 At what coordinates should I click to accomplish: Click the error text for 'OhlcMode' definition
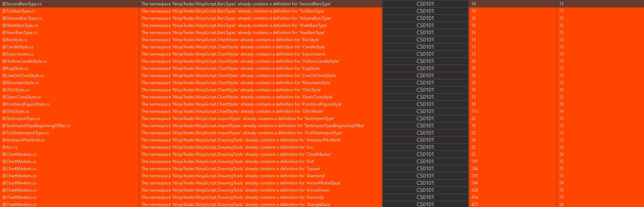pos(232,111)
